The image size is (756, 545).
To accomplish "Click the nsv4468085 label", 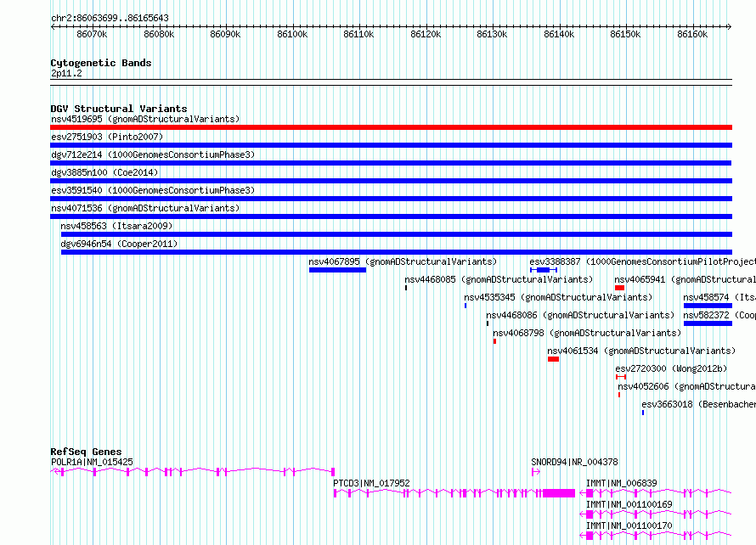I will click(499, 279).
